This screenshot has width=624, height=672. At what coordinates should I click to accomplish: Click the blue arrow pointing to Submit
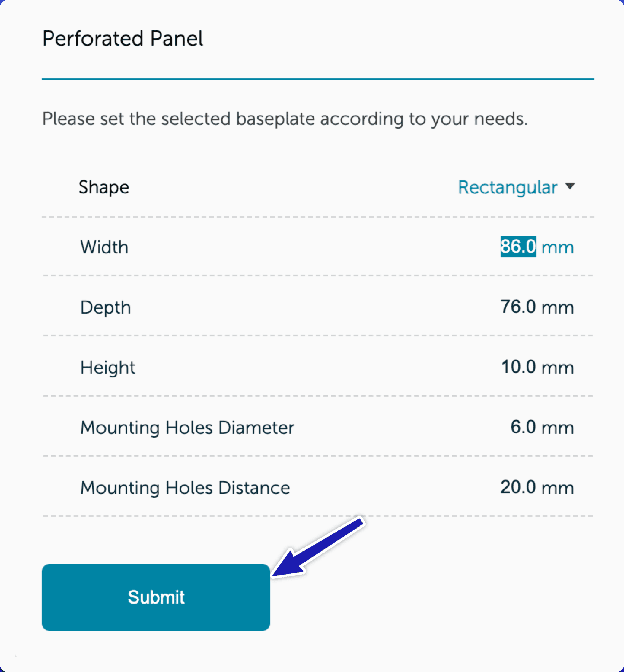[319, 546]
